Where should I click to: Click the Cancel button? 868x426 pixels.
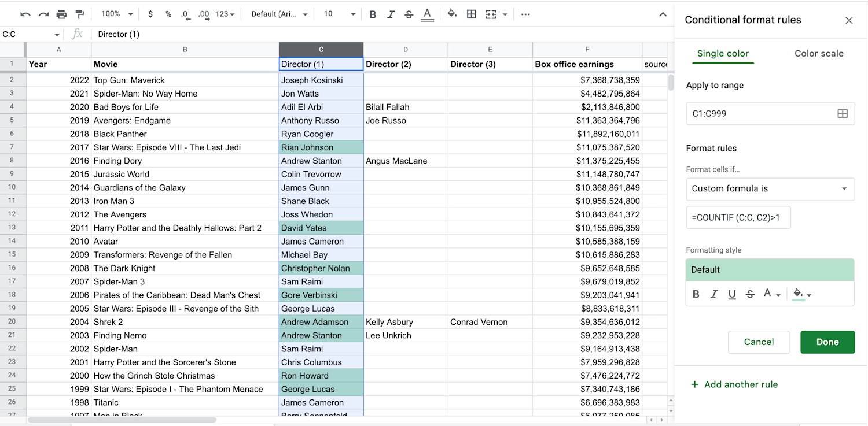coord(759,342)
